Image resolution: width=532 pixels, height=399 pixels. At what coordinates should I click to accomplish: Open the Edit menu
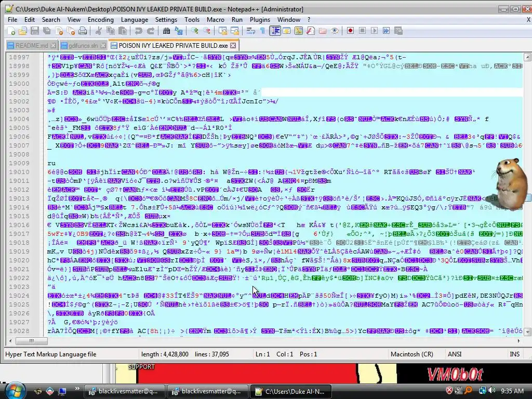click(30, 20)
